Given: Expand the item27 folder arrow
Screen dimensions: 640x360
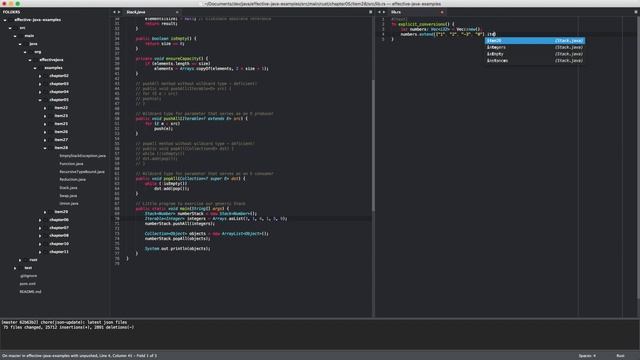Looking at the screenshot, I should pyautogui.click(x=45, y=140).
